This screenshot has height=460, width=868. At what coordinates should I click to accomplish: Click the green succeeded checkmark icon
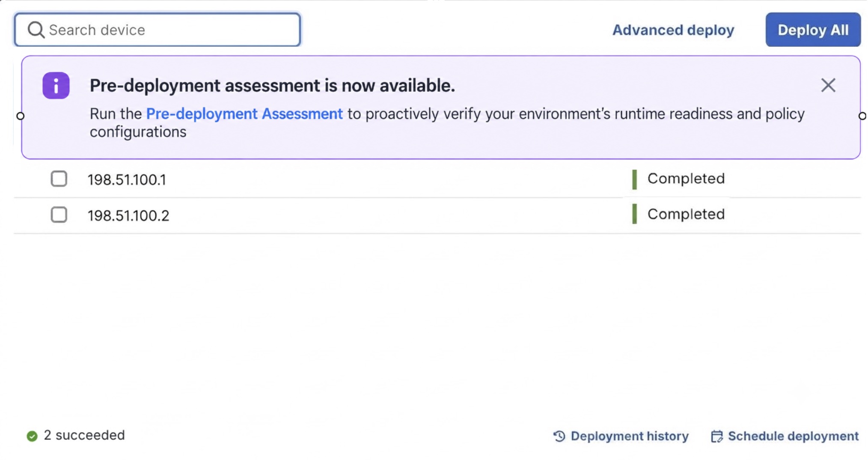tap(32, 436)
